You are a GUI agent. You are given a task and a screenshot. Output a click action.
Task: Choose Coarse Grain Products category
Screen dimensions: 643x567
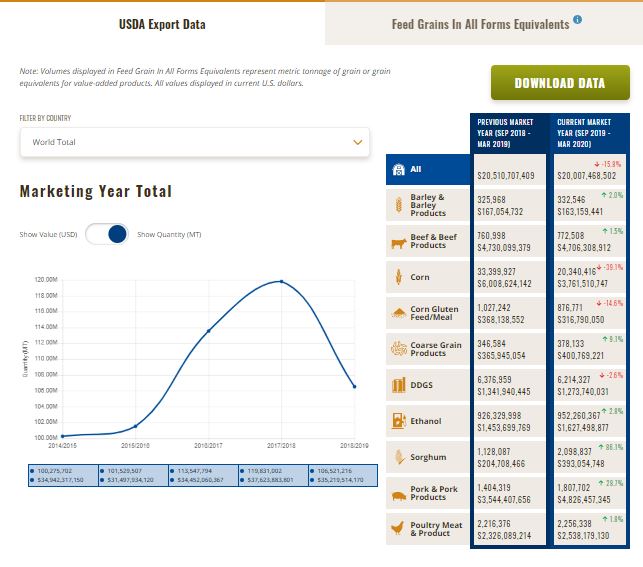(436, 349)
